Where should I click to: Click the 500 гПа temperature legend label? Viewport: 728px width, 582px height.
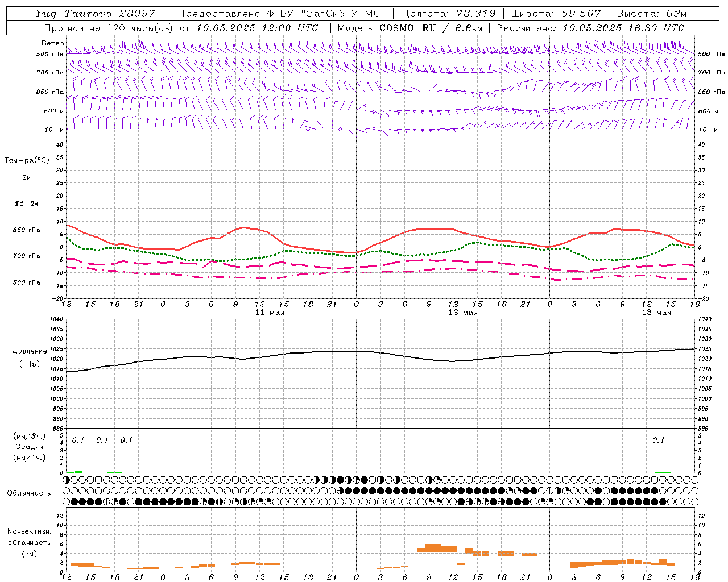pos(27,282)
